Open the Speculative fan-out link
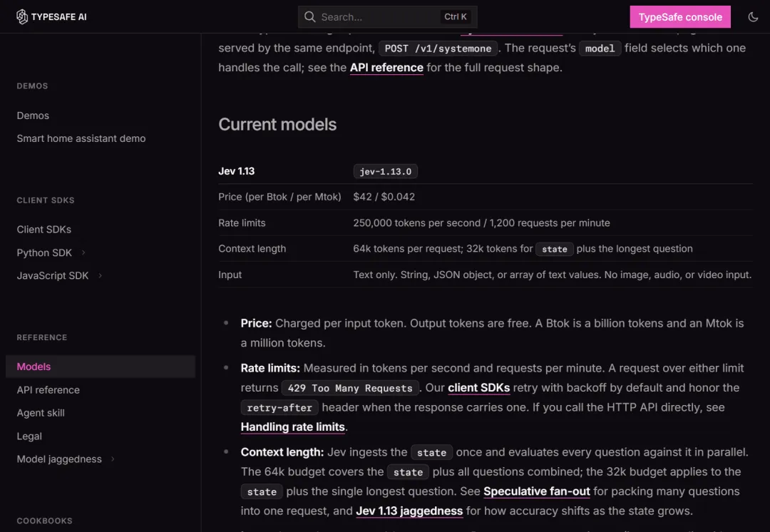 click(537, 491)
